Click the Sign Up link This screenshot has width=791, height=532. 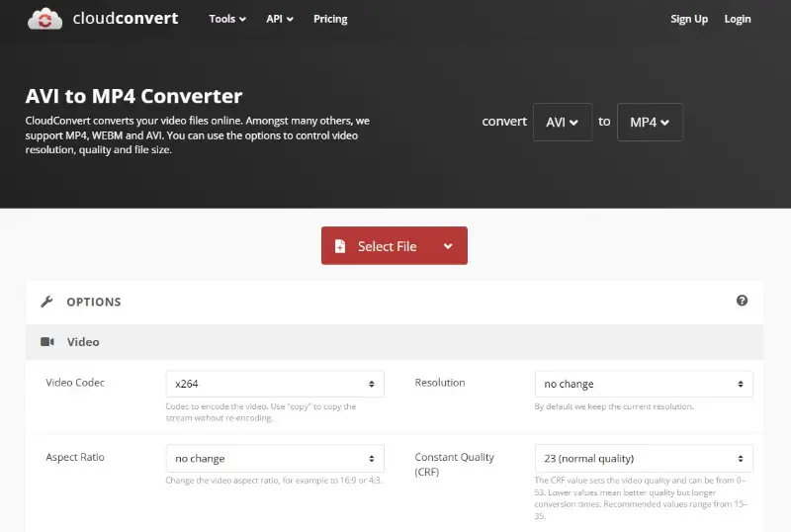pyautogui.click(x=689, y=19)
